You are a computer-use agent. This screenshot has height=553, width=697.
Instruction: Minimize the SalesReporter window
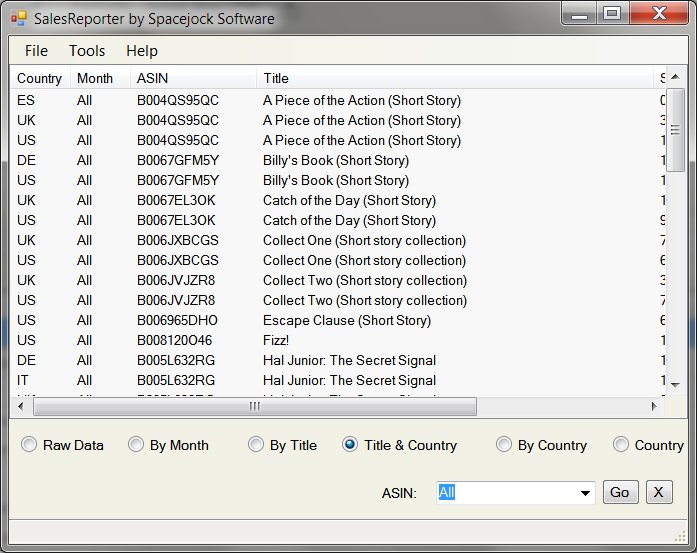pos(579,14)
